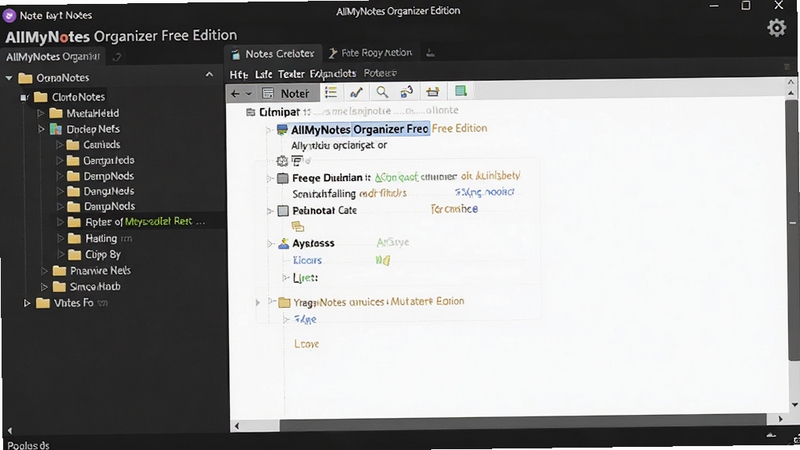Click the colorful Dnclep Nefs icon
800x450 pixels.
[56, 129]
